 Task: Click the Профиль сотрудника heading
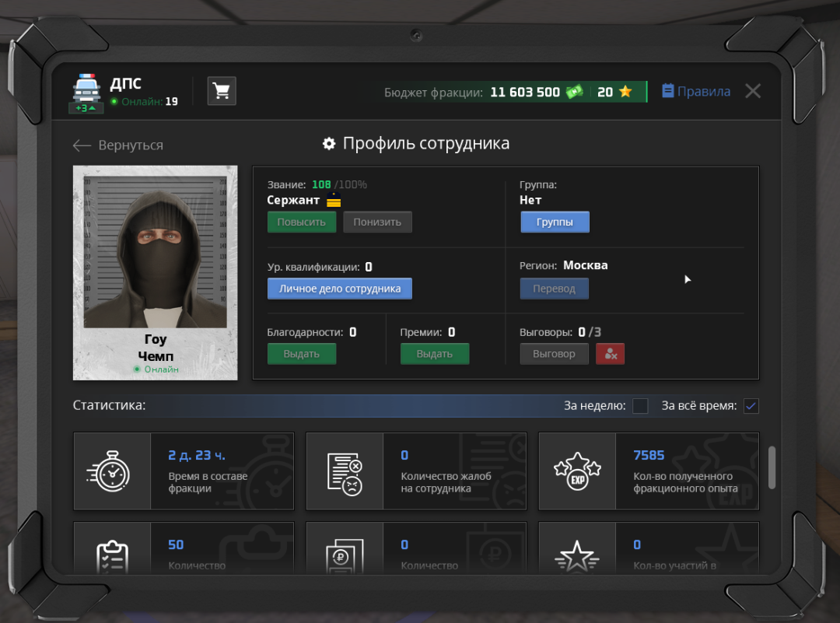click(x=426, y=144)
